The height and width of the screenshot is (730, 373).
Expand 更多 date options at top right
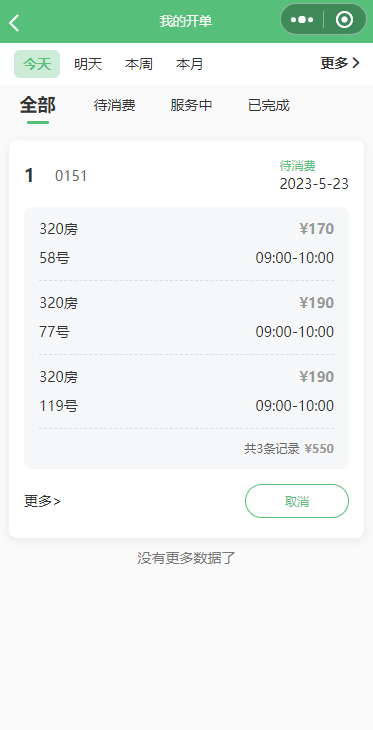[340, 63]
